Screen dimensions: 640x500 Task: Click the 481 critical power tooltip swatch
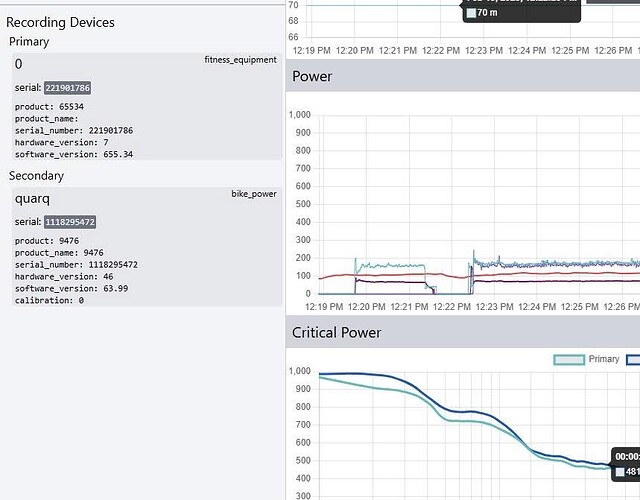[x=620, y=472]
